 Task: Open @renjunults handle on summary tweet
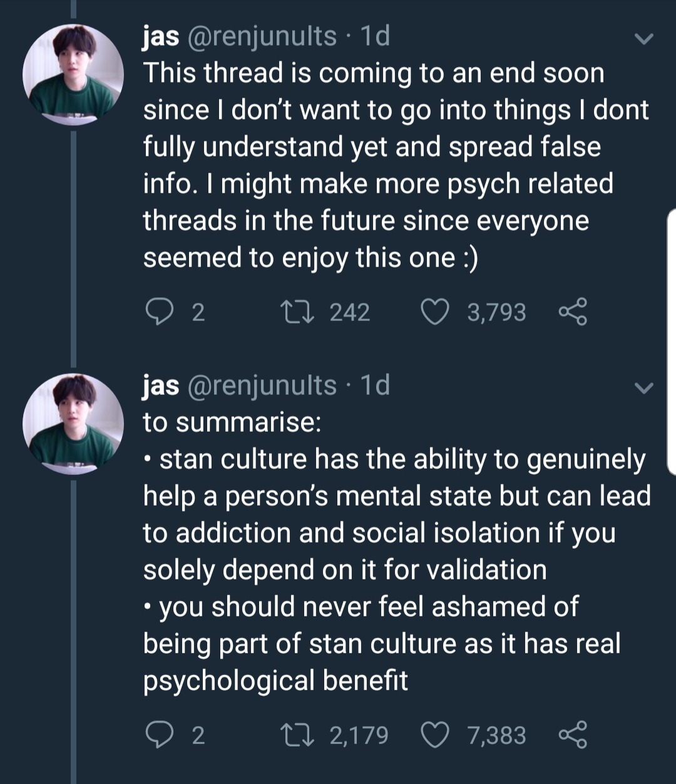[262, 385]
